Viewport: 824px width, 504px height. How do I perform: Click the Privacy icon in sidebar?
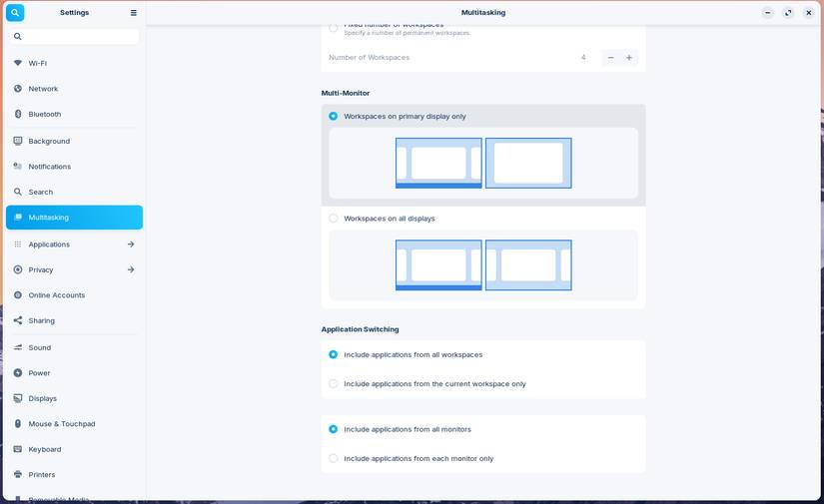[18, 269]
